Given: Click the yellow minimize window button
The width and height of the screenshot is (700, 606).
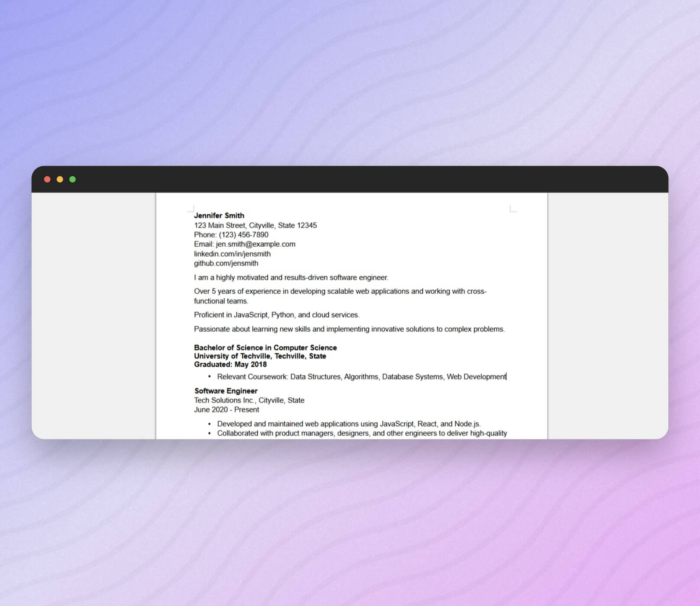Looking at the screenshot, I should (x=60, y=179).
